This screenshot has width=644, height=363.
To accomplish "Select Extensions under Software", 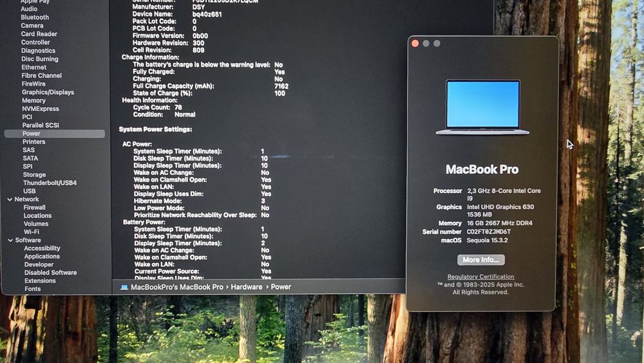I will click(x=40, y=280).
